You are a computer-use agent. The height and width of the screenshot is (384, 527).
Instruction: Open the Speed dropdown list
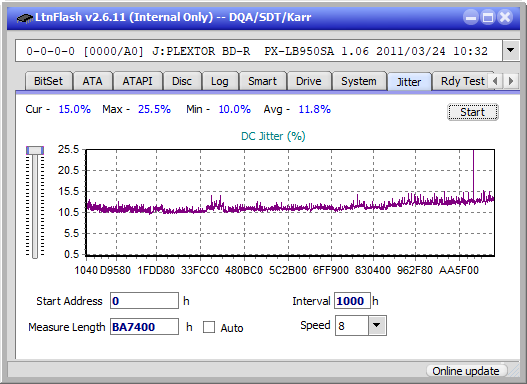tap(377, 325)
